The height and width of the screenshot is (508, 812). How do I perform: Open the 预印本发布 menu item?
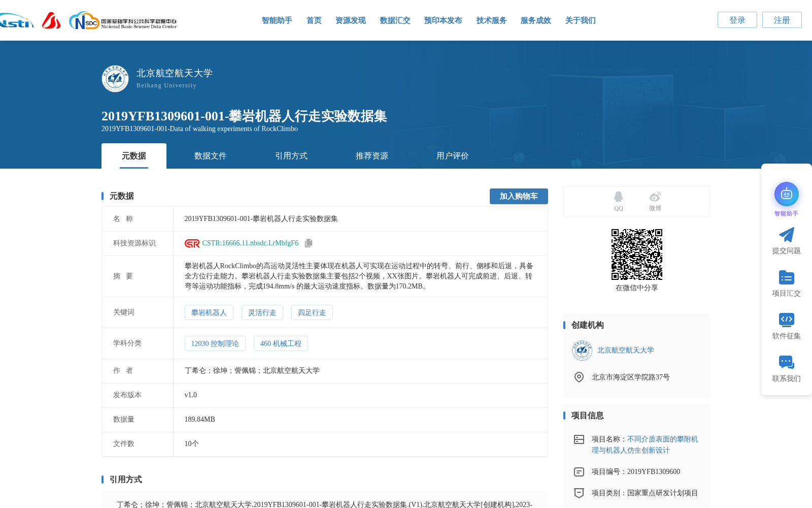click(443, 20)
